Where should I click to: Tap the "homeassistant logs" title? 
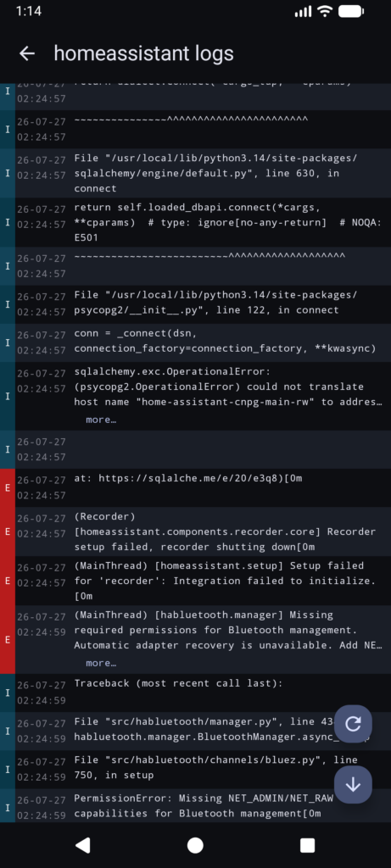click(x=144, y=53)
